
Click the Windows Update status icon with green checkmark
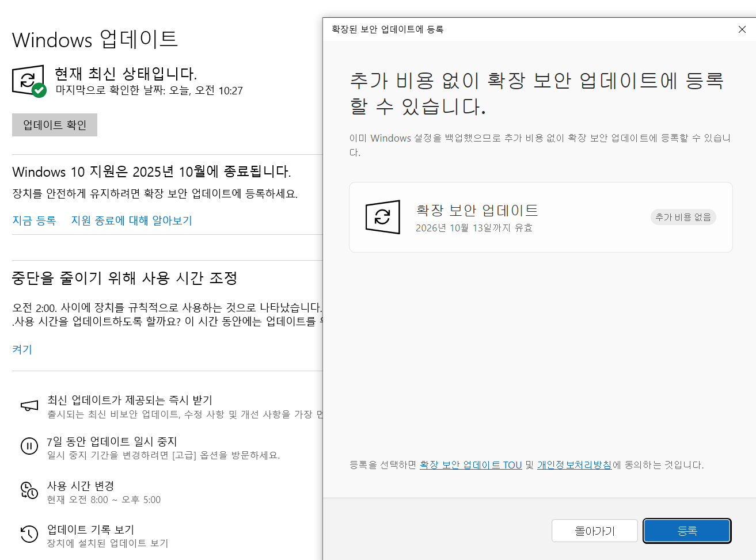(x=29, y=81)
